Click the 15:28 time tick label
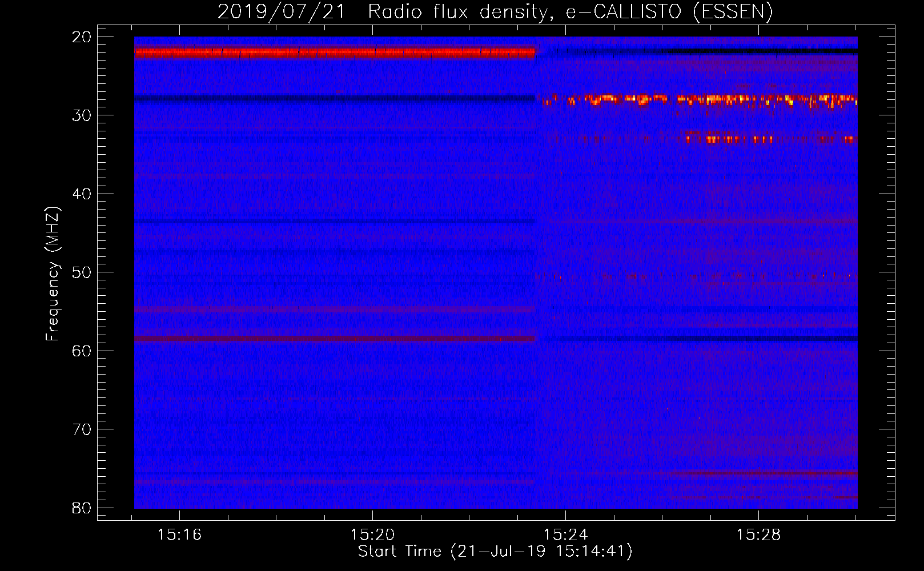This screenshot has height=571, width=924. [758, 534]
